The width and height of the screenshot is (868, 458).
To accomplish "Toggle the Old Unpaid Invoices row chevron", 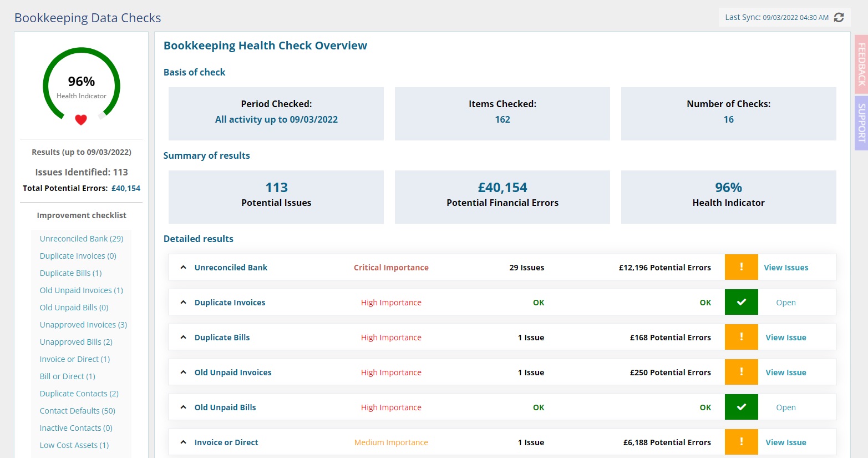I will click(183, 373).
